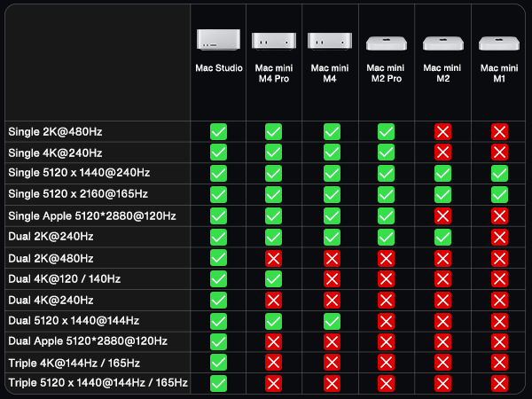Select the 'Mac mini M4 Pro' header label
This screenshot has height=399, width=532.
tap(274, 74)
